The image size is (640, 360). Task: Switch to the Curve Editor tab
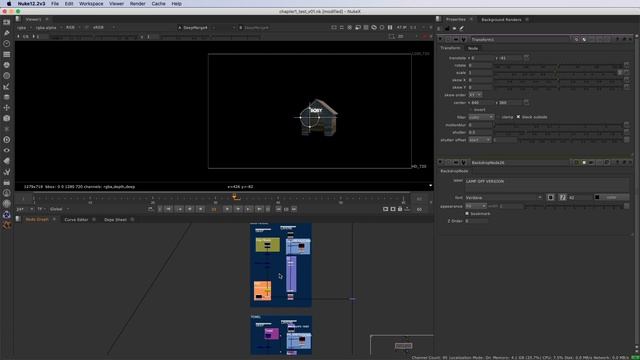point(76,220)
